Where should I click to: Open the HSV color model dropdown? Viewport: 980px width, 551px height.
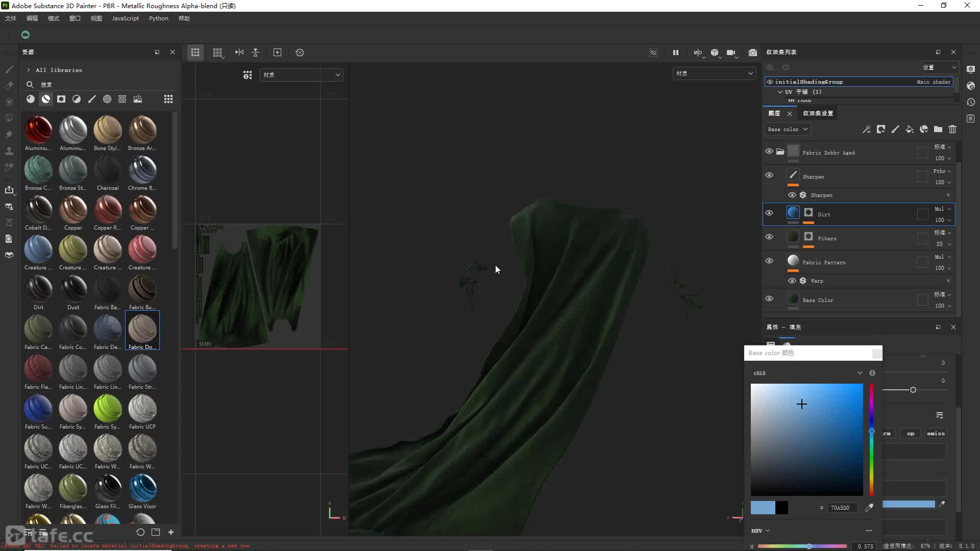pyautogui.click(x=761, y=531)
